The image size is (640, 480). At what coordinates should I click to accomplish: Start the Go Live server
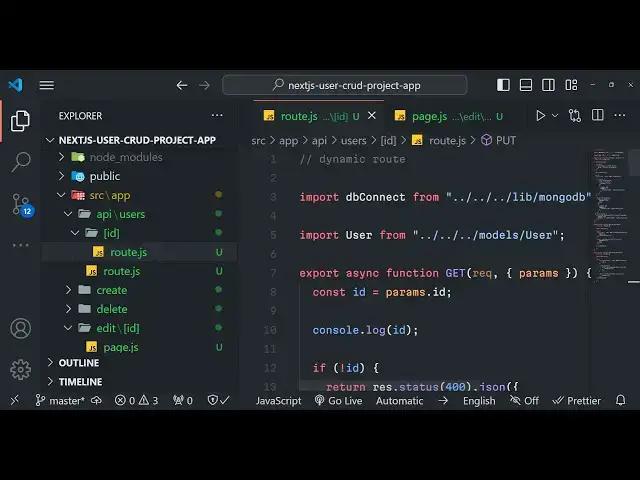pos(338,401)
